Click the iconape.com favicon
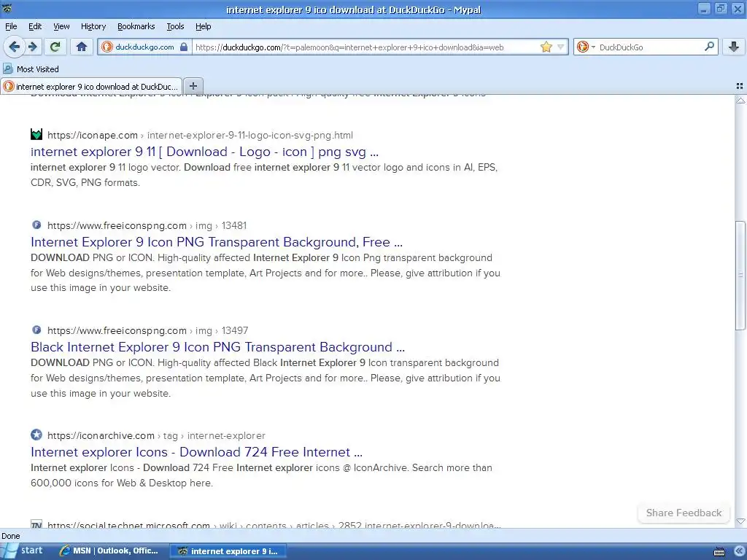Viewport: 747px width, 560px height. click(36, 134)
